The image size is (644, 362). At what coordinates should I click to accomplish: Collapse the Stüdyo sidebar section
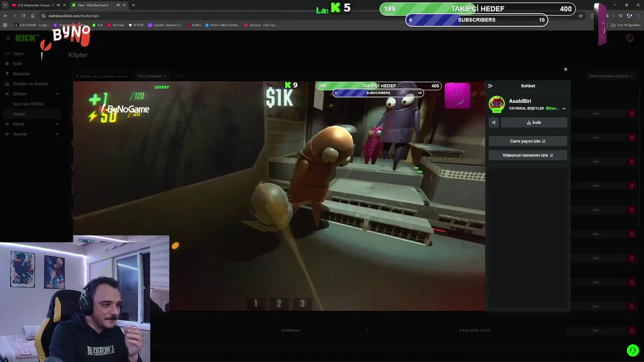57,94
